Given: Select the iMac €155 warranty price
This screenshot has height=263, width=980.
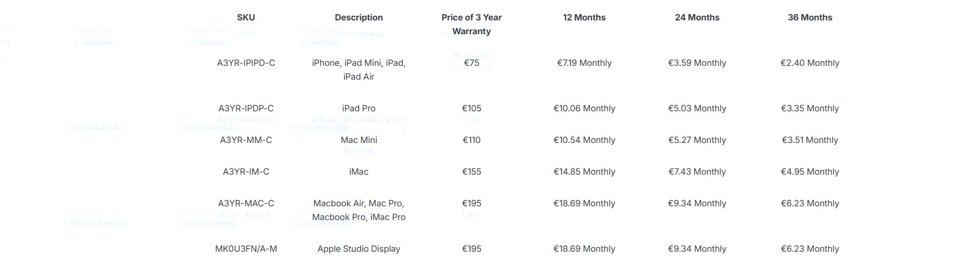Looking at the screenshot, I should tap(471, 172).
